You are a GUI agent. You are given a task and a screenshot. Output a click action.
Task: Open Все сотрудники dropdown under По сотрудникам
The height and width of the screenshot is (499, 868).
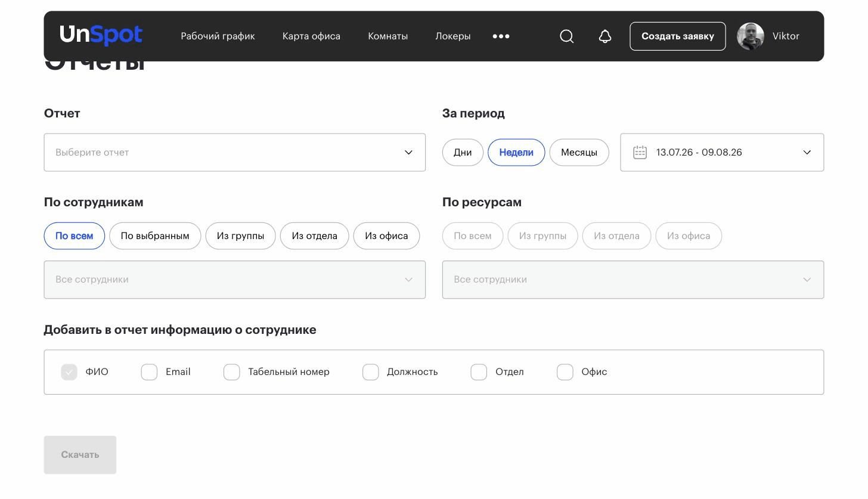coord(234,280)
